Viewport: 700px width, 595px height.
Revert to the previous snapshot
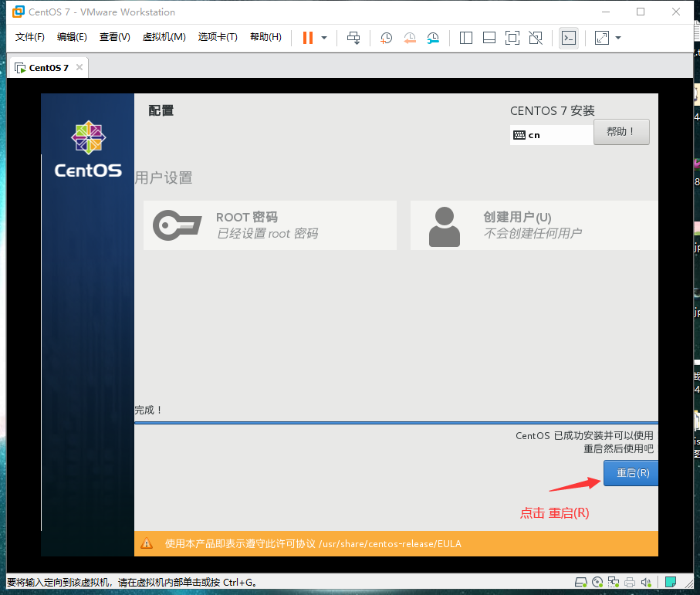click(x=410, y=38)
